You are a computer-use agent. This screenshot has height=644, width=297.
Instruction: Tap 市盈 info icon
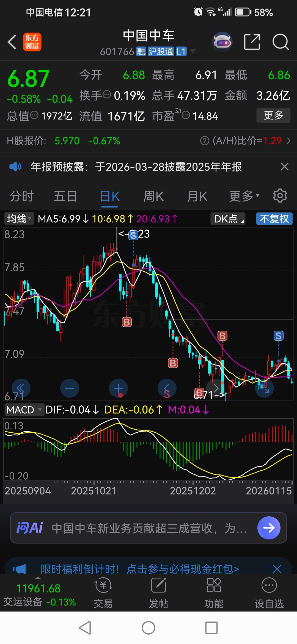point(186,115)
